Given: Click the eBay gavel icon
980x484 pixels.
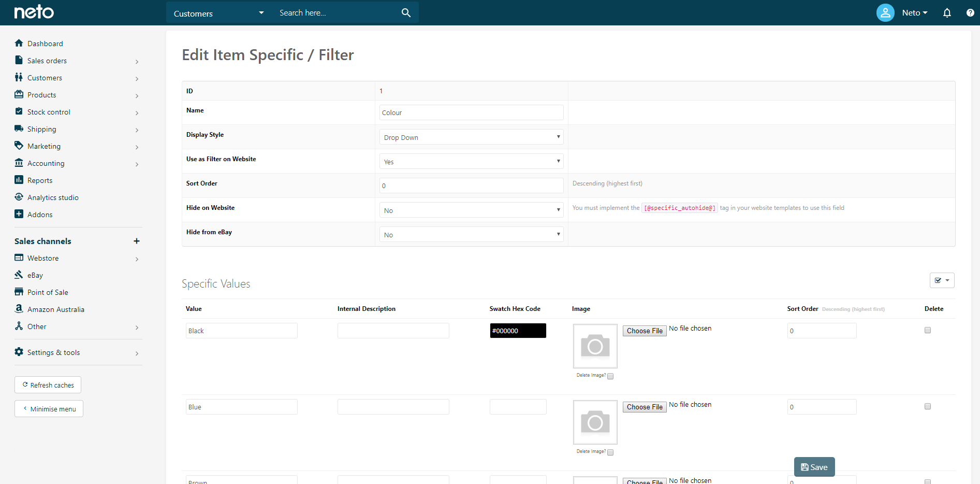Looking at the screenshot, I should (19, 275).
